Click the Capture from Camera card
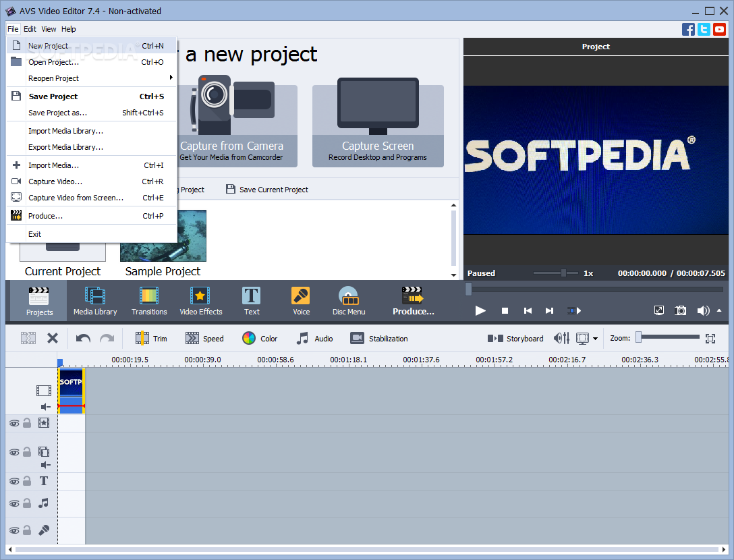 click(x=237, y=123)
